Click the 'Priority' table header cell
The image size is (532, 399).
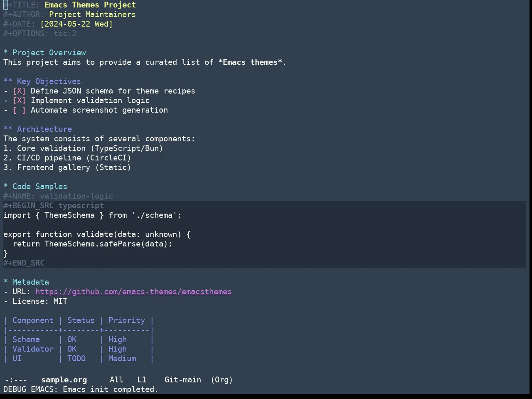(x=127, y=320)
